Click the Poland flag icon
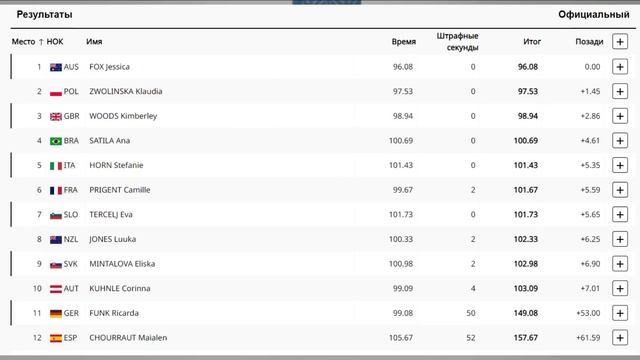The height and width of the screenshot is (360, 640). pos(56,92)
